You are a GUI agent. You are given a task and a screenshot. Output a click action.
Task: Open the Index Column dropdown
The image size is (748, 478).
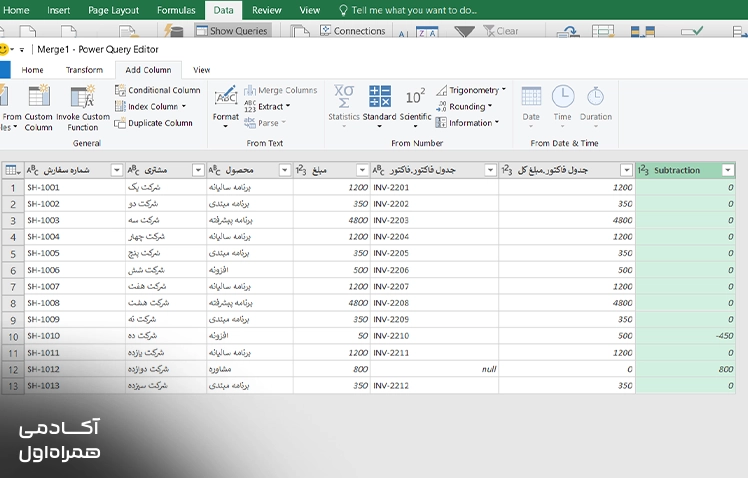coord(151,106)
